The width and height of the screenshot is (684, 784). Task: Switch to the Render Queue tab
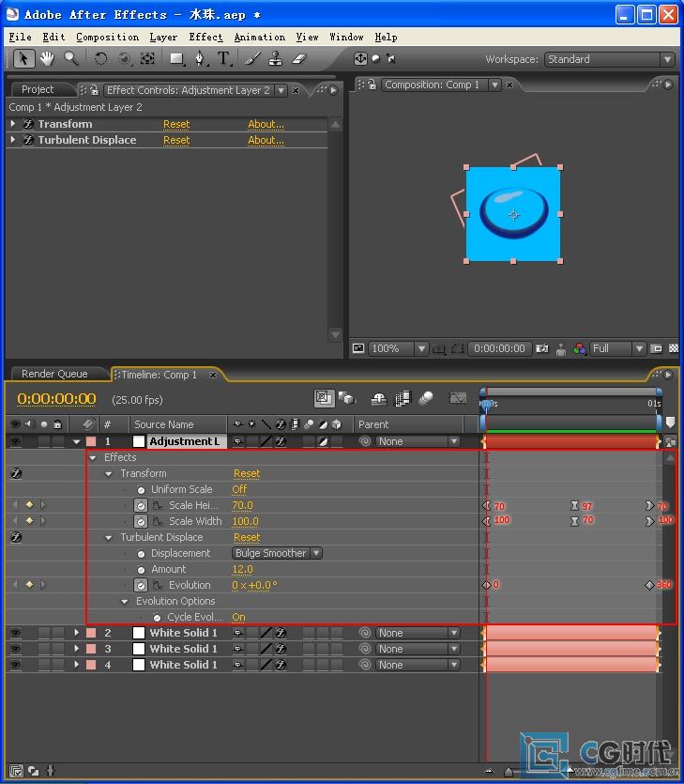(x=54, y=374)
